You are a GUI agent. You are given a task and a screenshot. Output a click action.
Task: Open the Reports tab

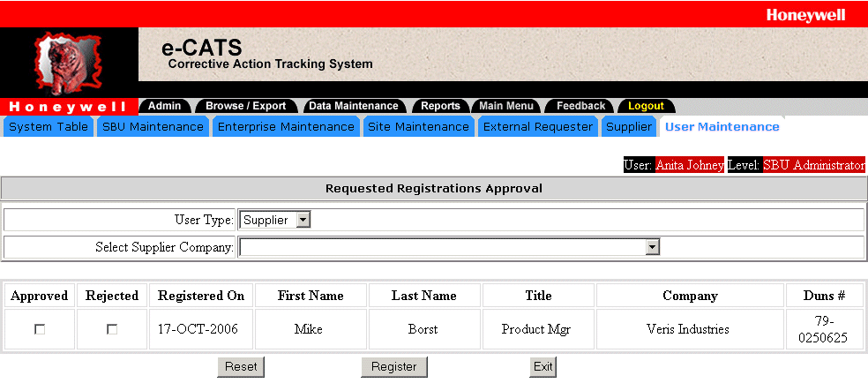point(440,106)
